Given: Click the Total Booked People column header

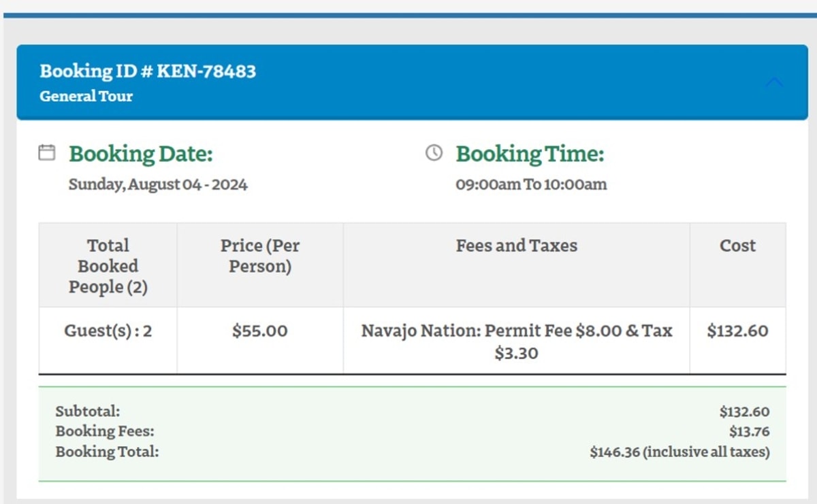Looking at the screenshot, I should pyautogui.click(x=108, y=266).
